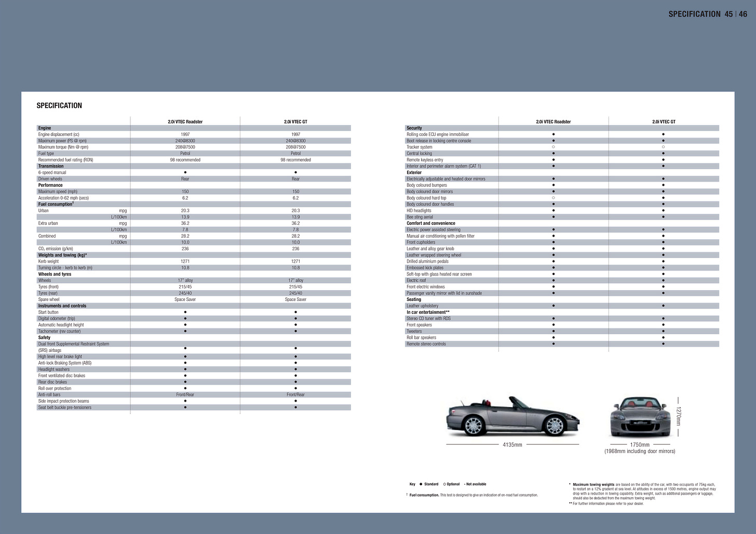Click the standard dot beside Tweeters
Viewport: 756px width, 534px height.
pyautogui.click(x=553, y=331)
